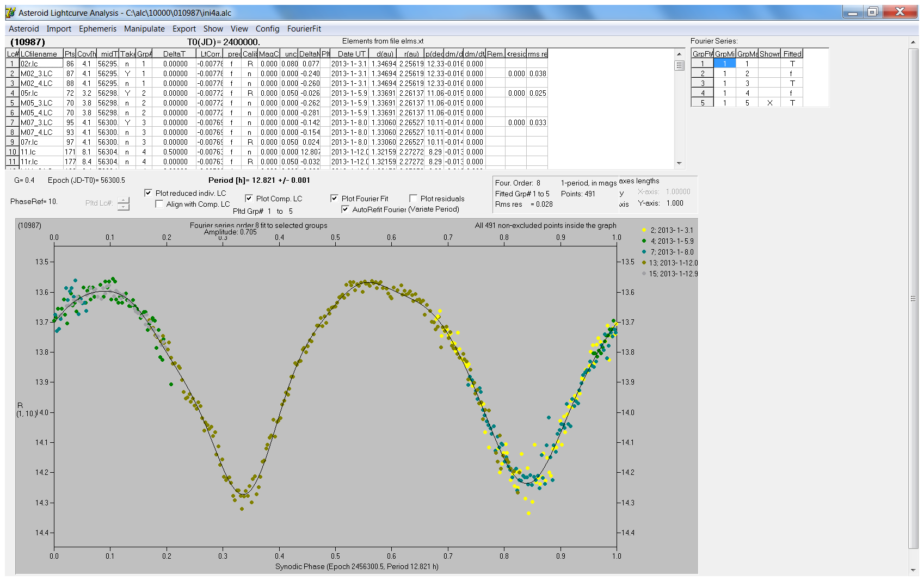Open the Show menu
924x581 pixels.
[213, 29]
